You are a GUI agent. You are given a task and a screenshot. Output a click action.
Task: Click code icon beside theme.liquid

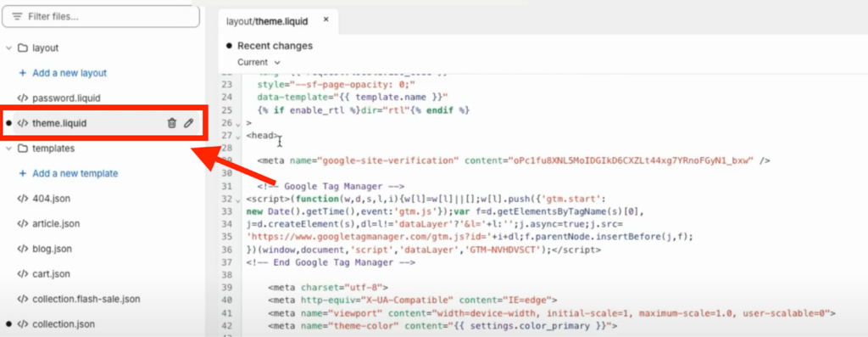(22, 123)
